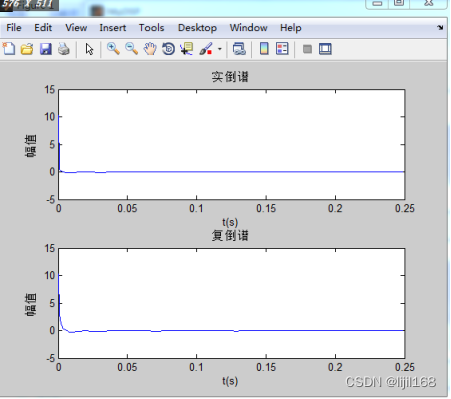The width and height of the screenshot is (451, 399).
Task: Select the Rotate 3D tool
Action: (x=168, y=49)
